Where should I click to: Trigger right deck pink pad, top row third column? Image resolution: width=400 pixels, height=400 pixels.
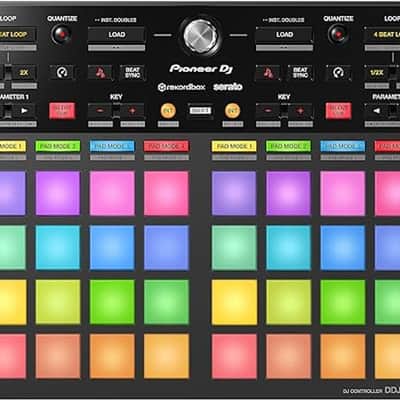pyautogui.click(x=343, y=193)
